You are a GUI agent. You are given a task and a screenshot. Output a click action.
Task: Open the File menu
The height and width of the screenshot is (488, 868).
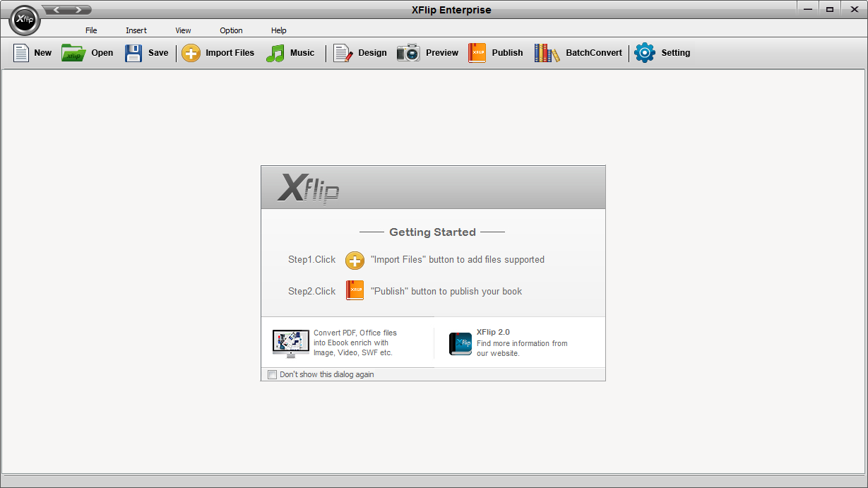click(91, 30)
